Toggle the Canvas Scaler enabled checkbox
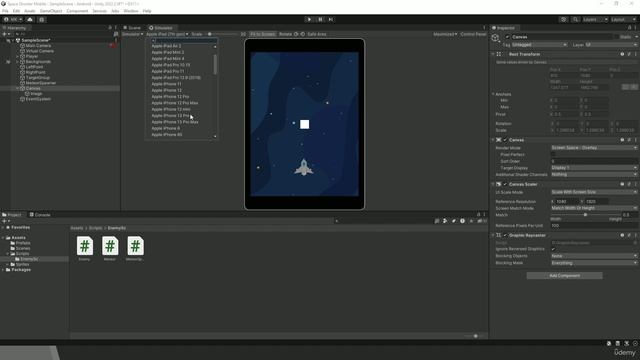The image size is (640, 360). [x=505, y=184]
